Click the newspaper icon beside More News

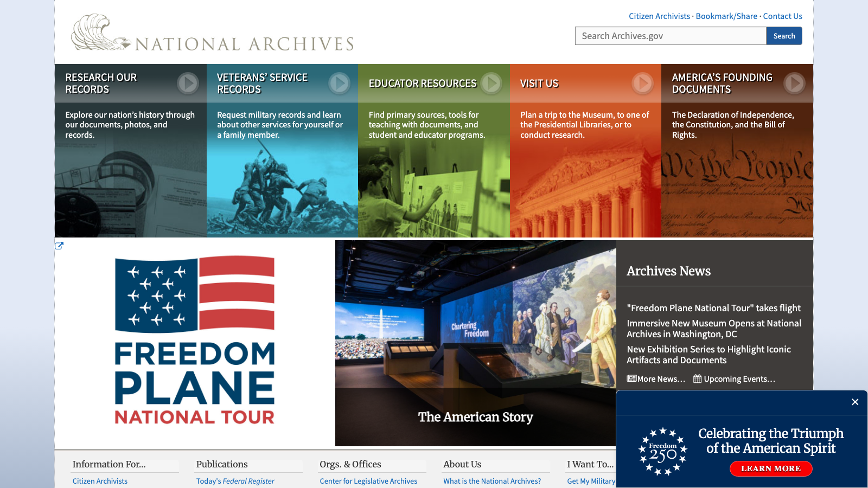(631, 378)
